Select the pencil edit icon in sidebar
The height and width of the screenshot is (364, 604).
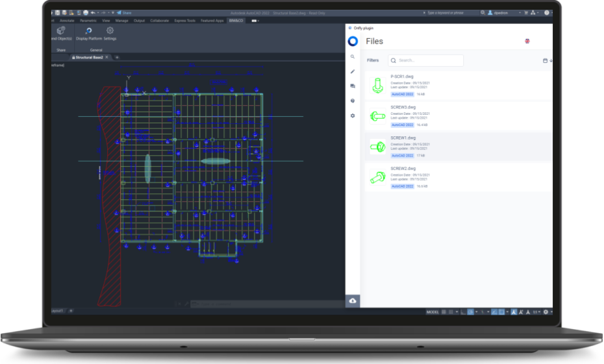coord(353,71)
